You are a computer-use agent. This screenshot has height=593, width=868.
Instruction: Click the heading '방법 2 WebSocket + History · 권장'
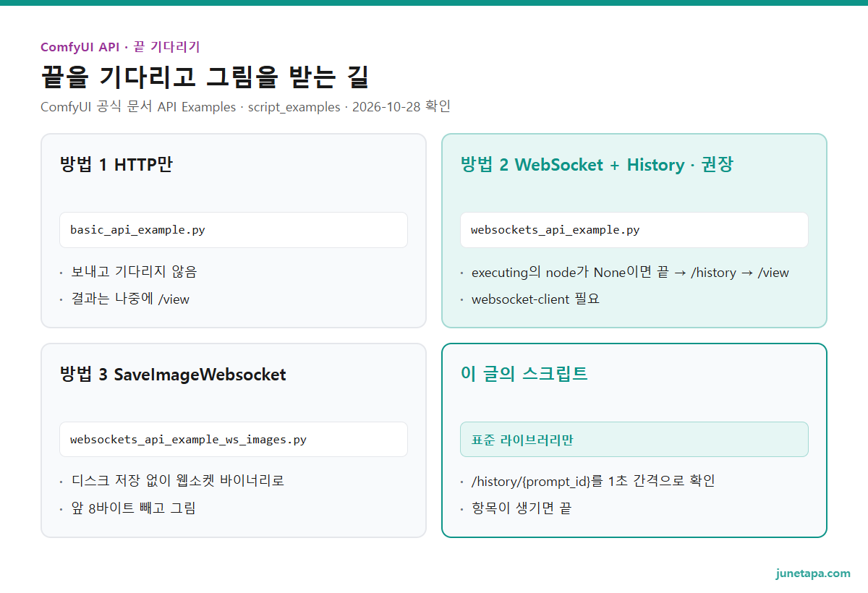tap(597, 165)
